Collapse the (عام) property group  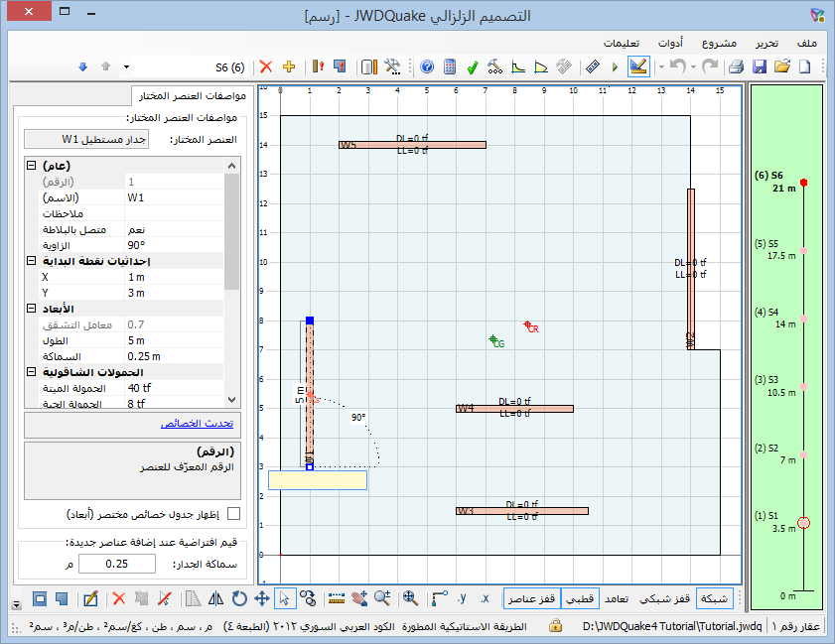pos(32,166)
